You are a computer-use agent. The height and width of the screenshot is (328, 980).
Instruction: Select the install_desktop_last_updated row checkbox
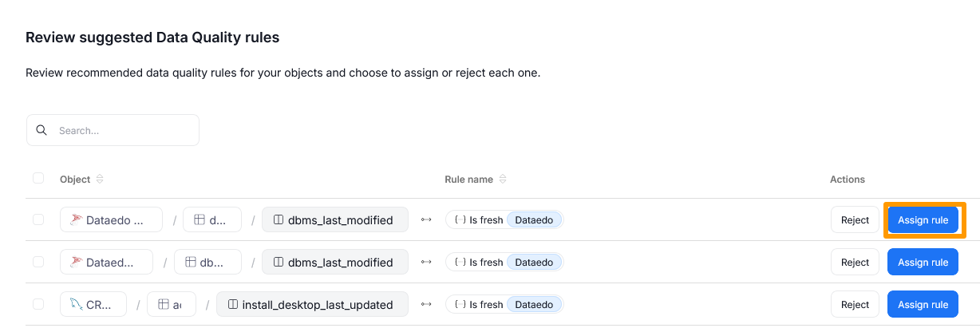coord(38,304)
